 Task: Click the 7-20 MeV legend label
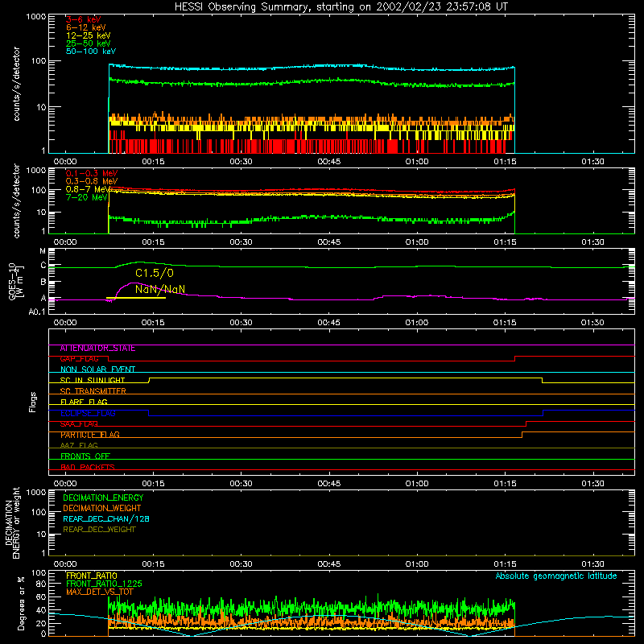[87, 197]
